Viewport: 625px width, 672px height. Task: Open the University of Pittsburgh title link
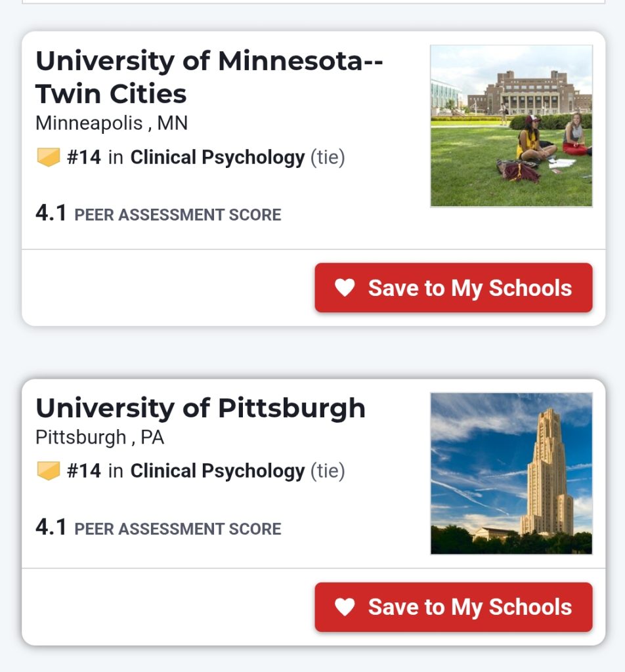[x=200, y=408]
